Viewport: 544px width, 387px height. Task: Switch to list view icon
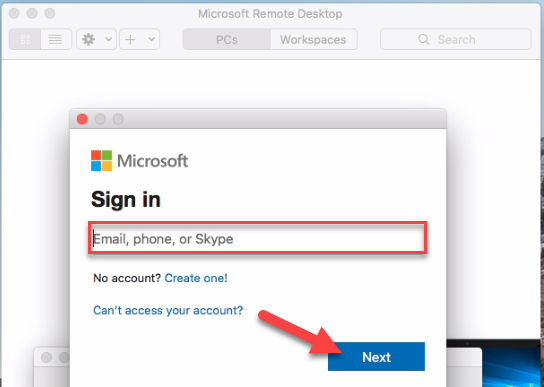click(56, 39)
